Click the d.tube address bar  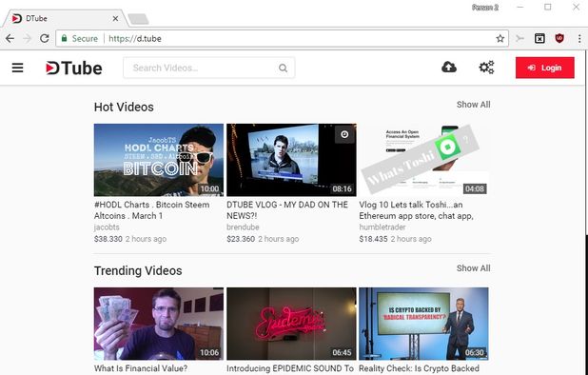click(x=282, y=38)
